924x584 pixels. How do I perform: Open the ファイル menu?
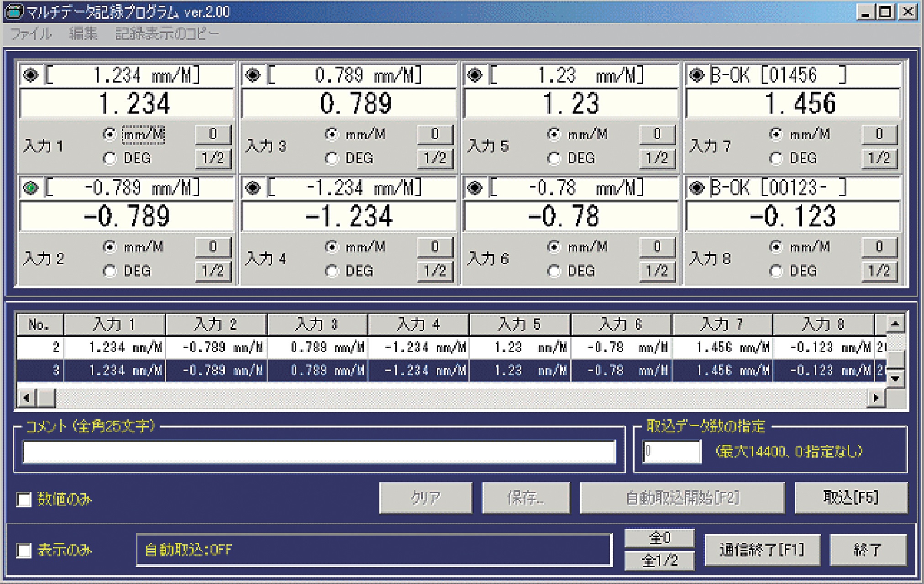coord(31,34)
